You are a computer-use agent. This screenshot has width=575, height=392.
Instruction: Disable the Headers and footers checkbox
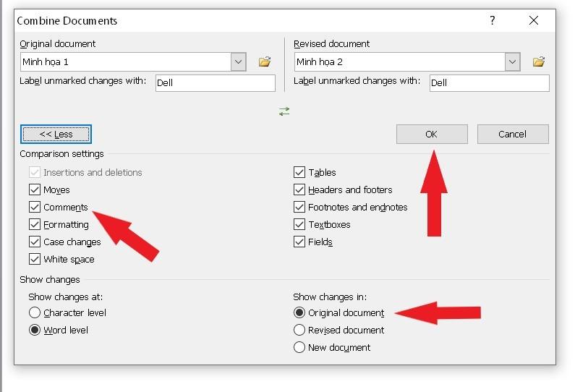point(299,190)
